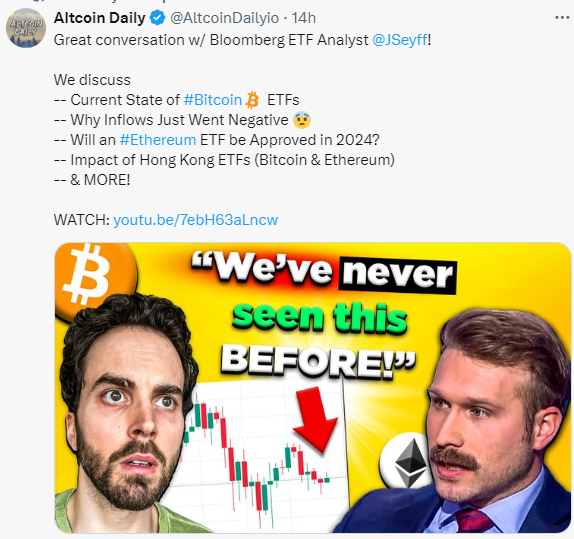Image resolution: width=574 pixels, height=539 pixels.
Task: Click the Altcoin Daily display name
Action: [100, 18]
